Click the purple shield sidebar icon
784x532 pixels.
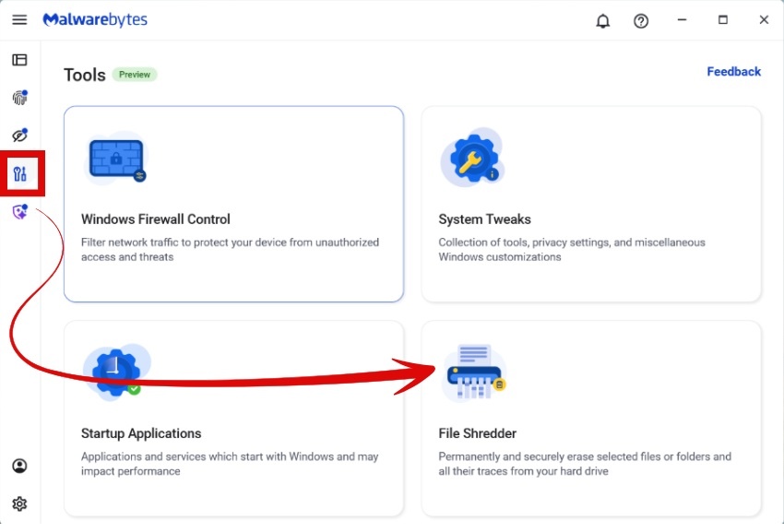pyautogui.click(x=19, y=212)
